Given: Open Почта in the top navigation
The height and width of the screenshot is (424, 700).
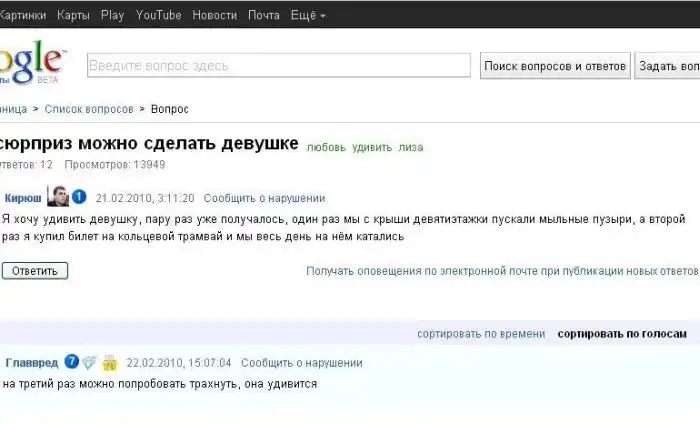Looking at the screenshot, I should [264, 15].
